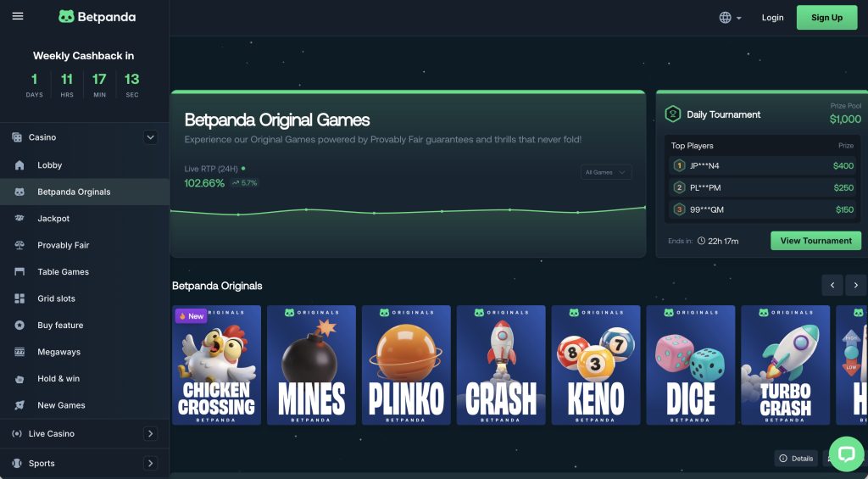Click the Provably Fair scales icon
This screenshot has width=868, height=479.
[x=19, y=245]
